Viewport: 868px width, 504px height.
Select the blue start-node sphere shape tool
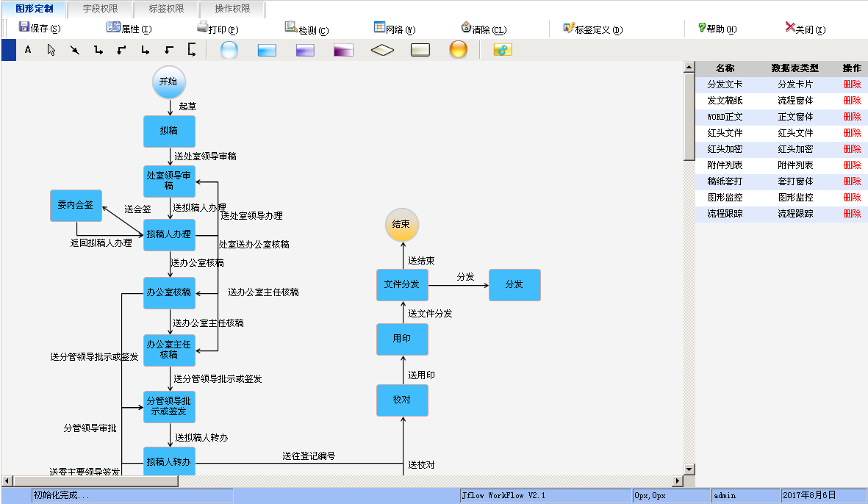click(x=228, y=51)
